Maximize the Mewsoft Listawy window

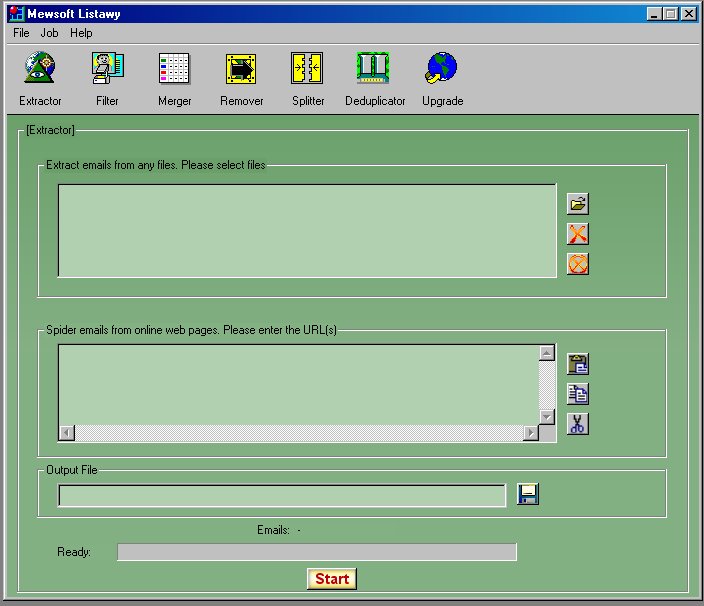(671, 14)
